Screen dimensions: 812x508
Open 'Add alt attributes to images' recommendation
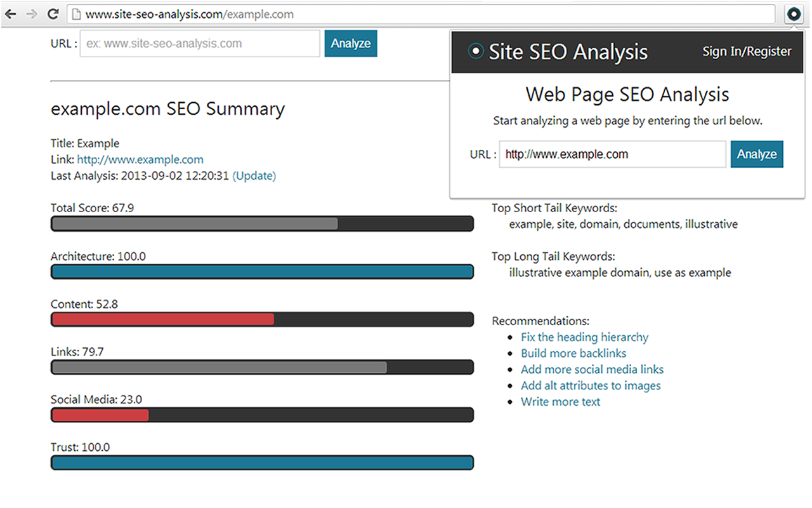click(591, 385)
